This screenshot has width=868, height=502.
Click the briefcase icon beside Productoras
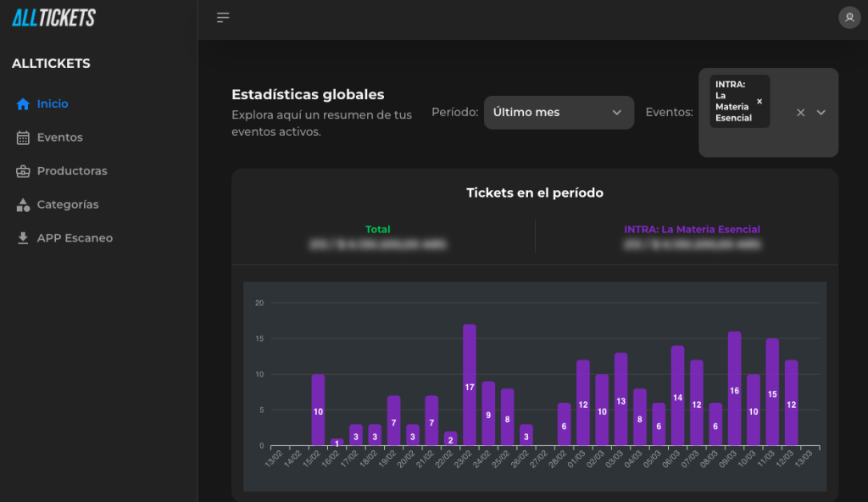pos(23,171)
